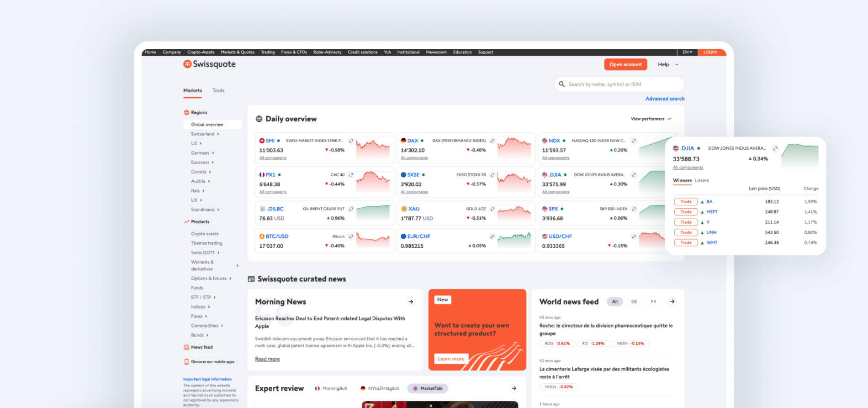Select Global overview in sidebar

[212, 124]
